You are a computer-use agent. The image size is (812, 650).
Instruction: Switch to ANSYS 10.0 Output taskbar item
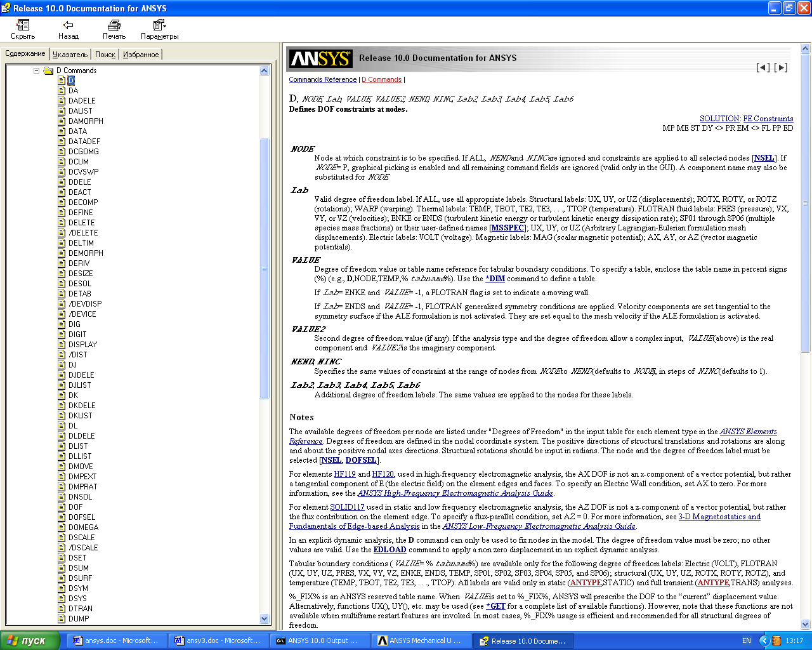coord(321,640)
